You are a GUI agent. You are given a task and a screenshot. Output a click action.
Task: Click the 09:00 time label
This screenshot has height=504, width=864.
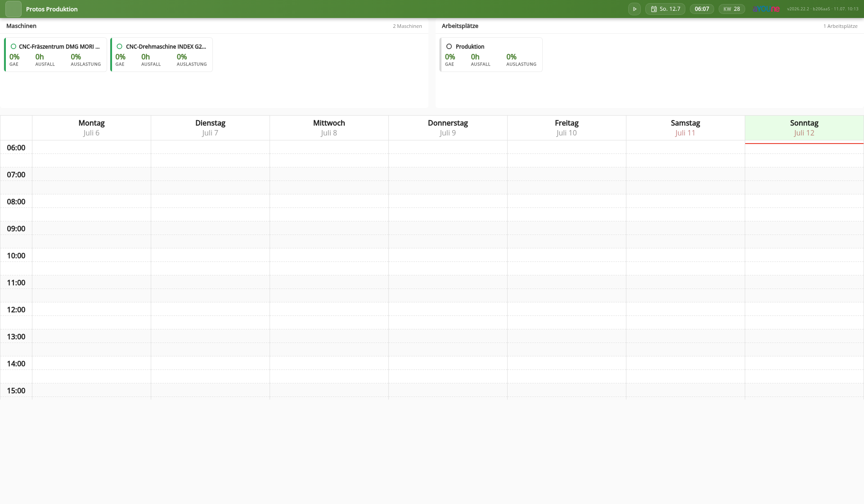(16, 229)
